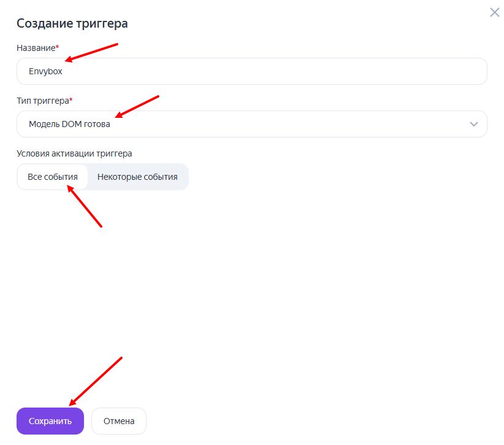Click the red asterisk beside 'Тип триггера'

[x=71, y=99]
